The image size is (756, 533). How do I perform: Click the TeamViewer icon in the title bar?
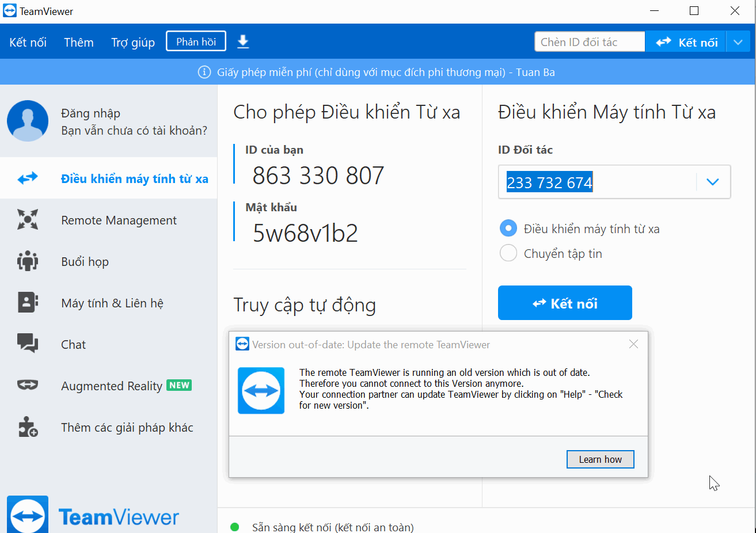pyautogui.click(x=10, y=11)
